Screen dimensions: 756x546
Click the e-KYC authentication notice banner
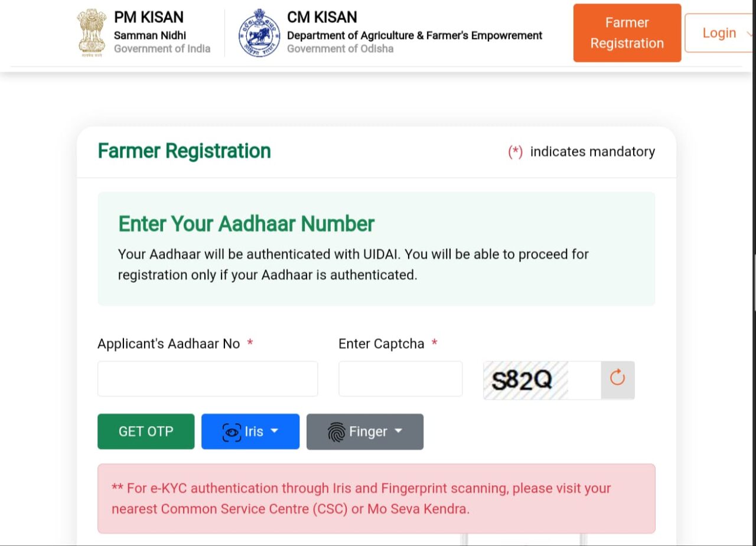tap(376, 498)
